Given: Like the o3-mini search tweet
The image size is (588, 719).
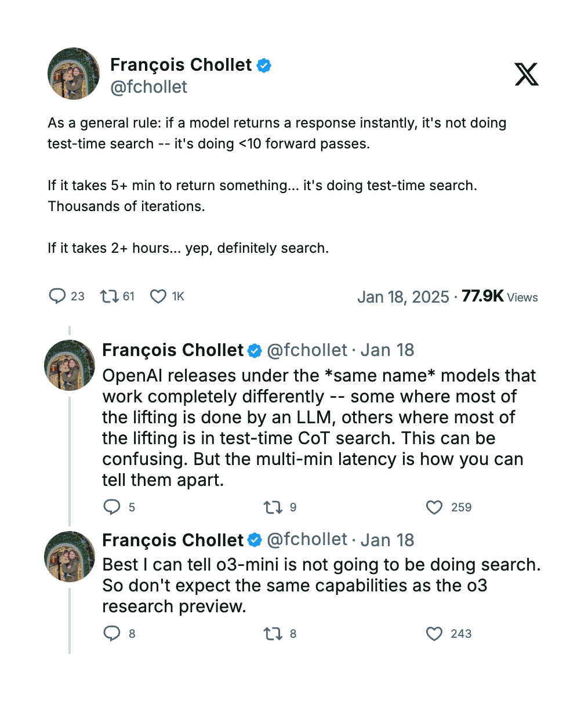Looking at the screenshot, I should pyautogui.click(x=434, y=634).
